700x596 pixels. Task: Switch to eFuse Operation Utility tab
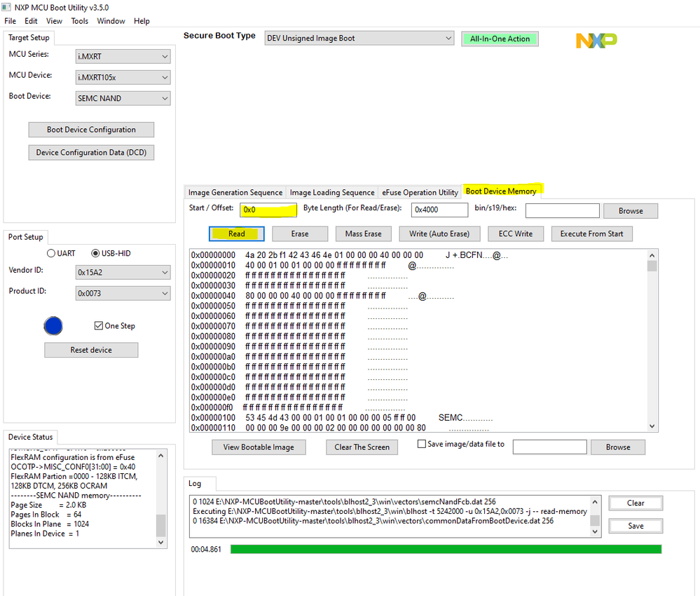pos(420,193)
